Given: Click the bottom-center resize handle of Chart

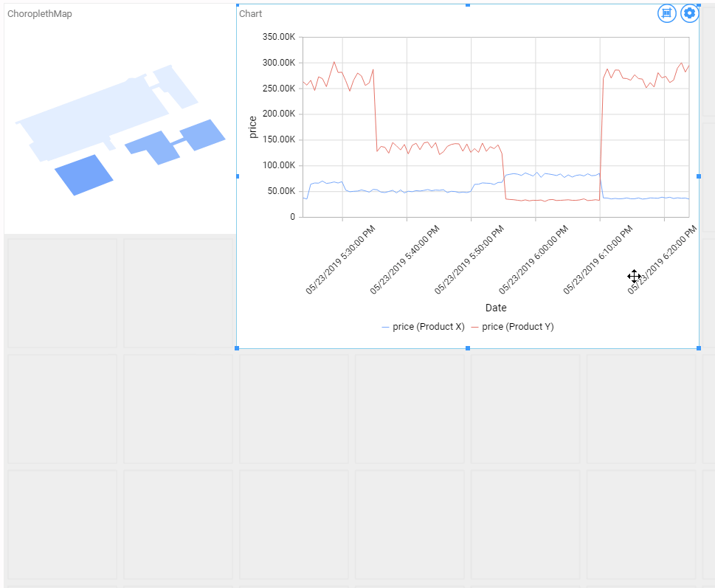Looking at the screenshot, I should [x=467, y=348].
